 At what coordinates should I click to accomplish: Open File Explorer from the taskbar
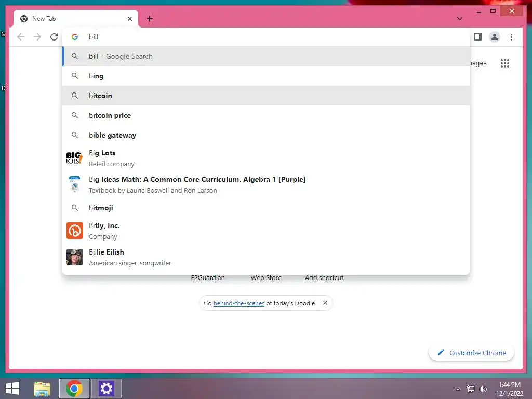[x=42, y=389]
